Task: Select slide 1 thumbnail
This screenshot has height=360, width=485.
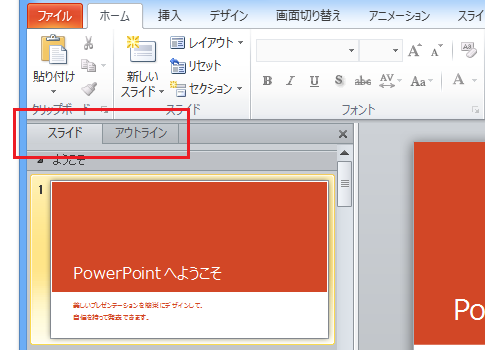Action: (x=189, y=260)
